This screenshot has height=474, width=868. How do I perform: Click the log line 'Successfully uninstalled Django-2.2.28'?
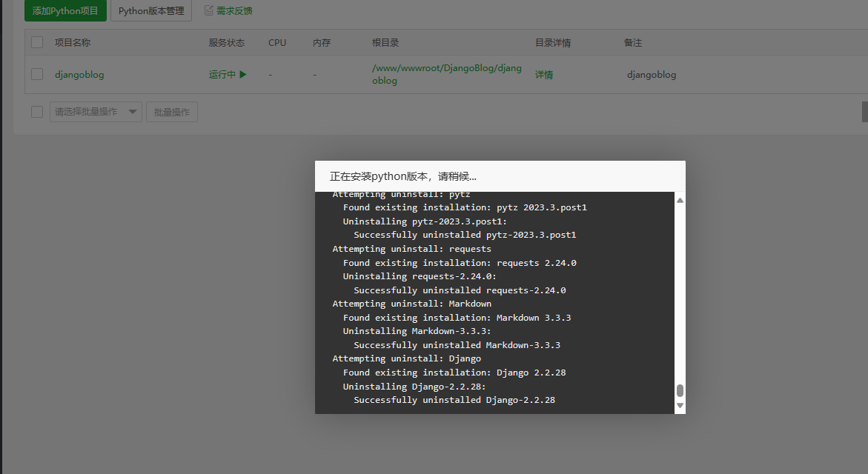tap(454, 400)
